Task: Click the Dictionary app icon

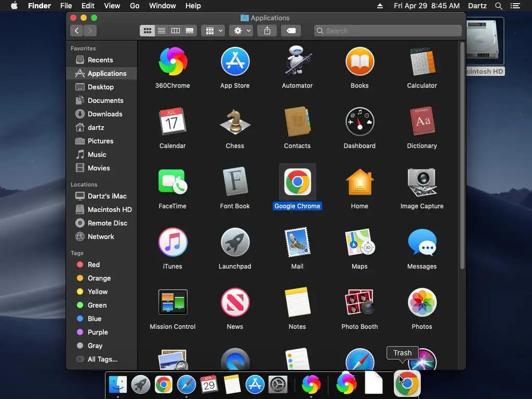Action: [x=422, y=122]
